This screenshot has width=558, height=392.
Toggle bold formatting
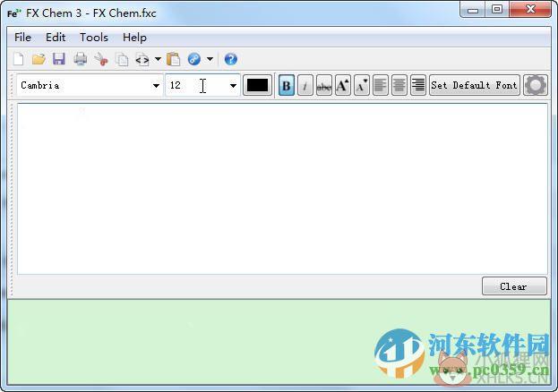click(286, 85)
